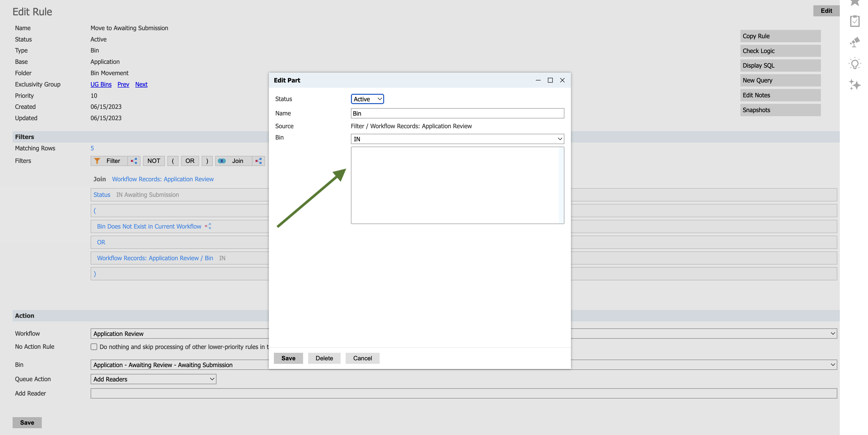The width and height of the screenshot is (868, 435).
Task: Click the UG Bins exclusivity group link
Action: point(101,84)
